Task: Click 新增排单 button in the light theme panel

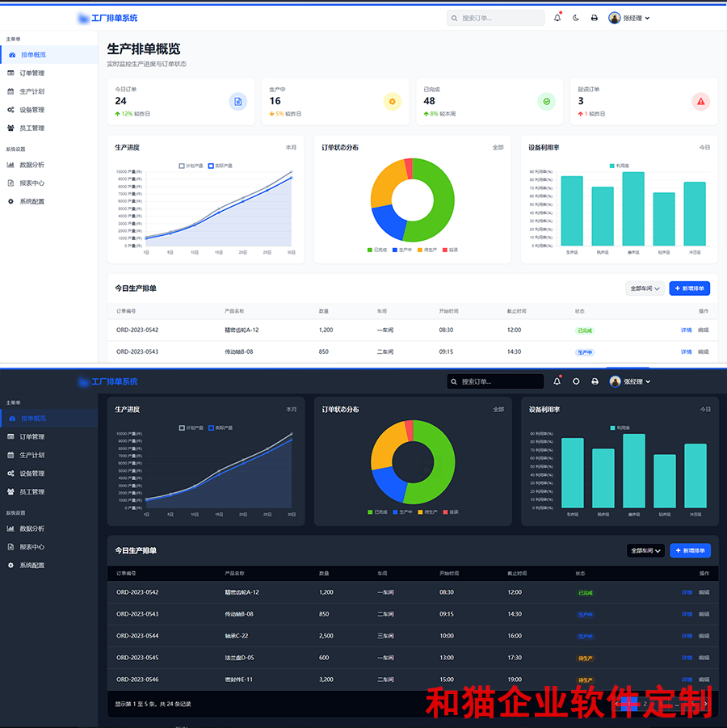Action: [689, 288]
